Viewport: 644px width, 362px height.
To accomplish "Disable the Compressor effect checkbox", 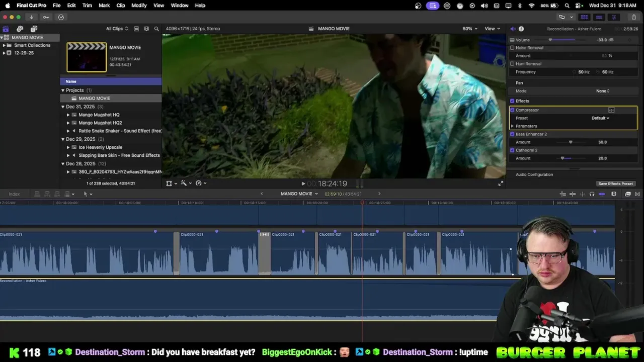I will 512,110.
